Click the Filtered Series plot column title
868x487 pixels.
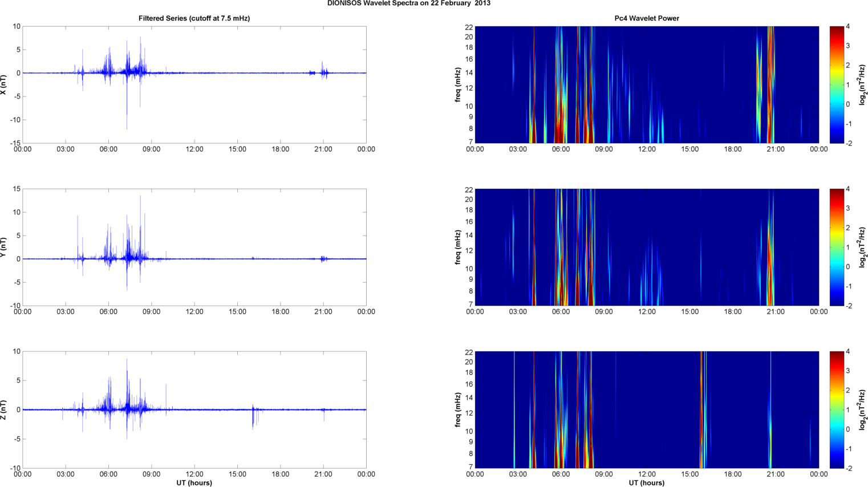coord(194,18)
